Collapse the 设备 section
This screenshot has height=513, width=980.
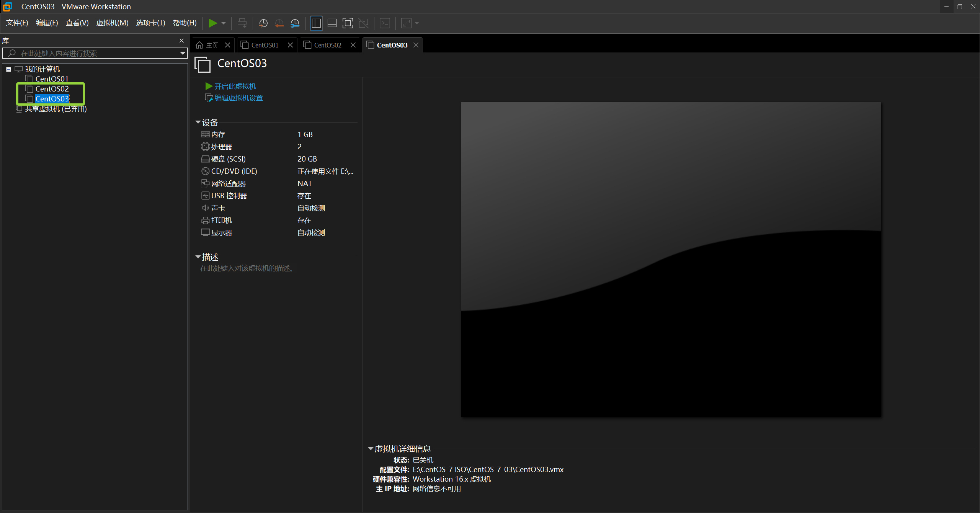click(x=198, y=122)
